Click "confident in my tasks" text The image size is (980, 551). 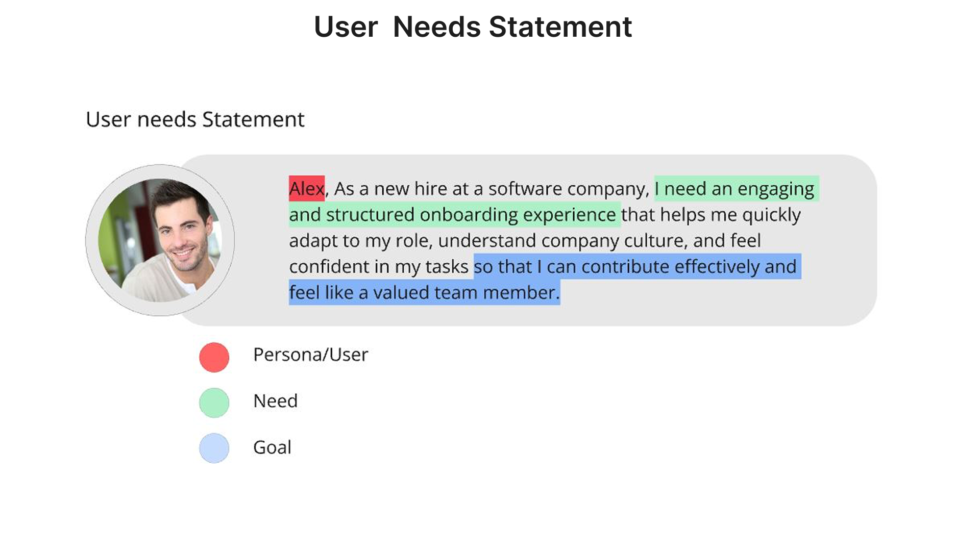point(378,266)
